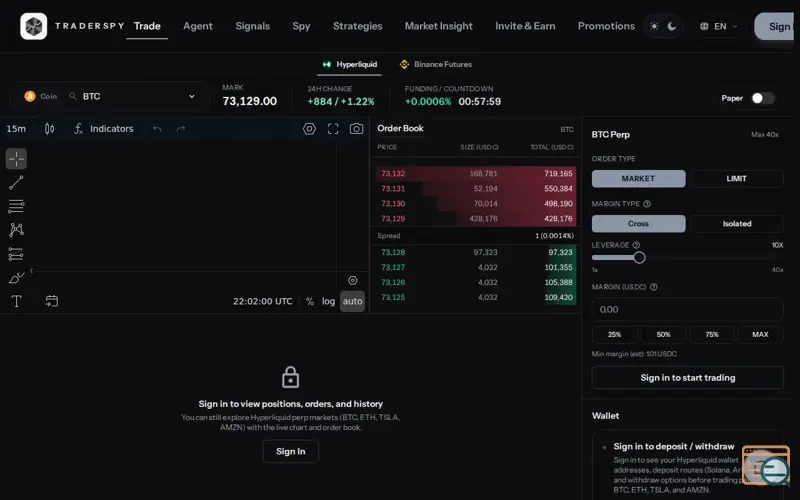Click the Margin (USDC) input field
The width and height of the screenshot is (800, 500).
pyautogui.click(x=688, y=309)
